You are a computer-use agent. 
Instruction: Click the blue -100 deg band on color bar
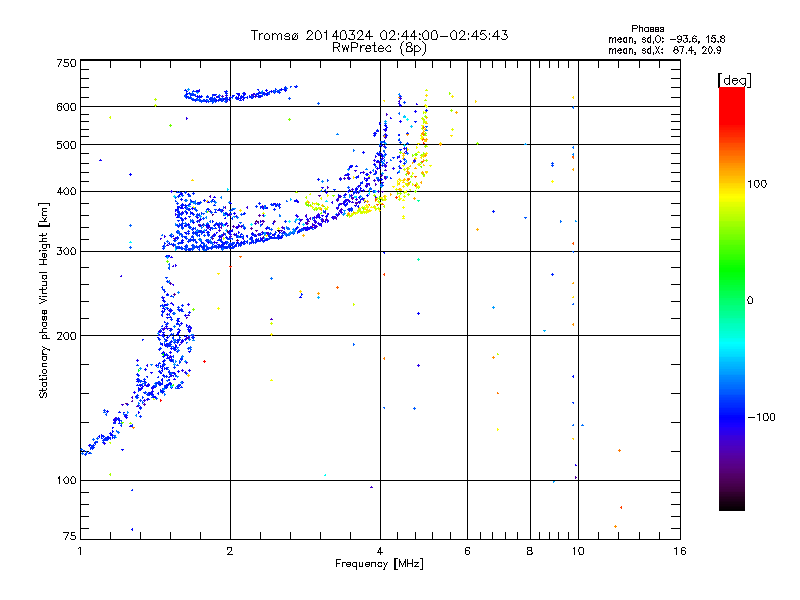(x=732, y=416)
